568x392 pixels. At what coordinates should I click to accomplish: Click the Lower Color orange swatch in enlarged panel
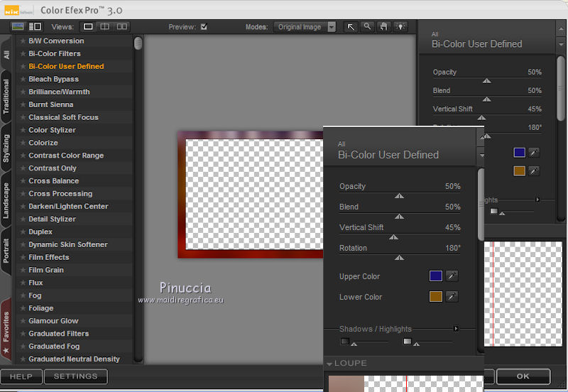435,297
